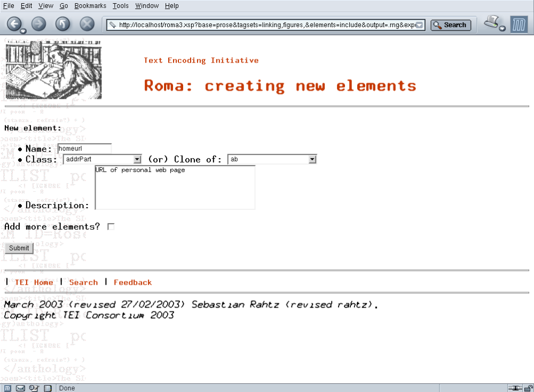This screenshot has height=392, width=534.
Task: Click the Name field containing homeurl
Action: [84, 148]
